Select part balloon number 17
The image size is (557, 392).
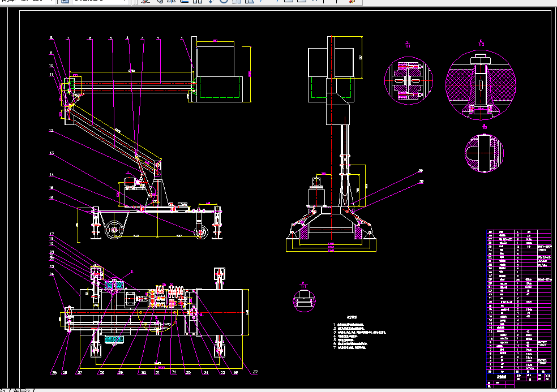[52, 234]
